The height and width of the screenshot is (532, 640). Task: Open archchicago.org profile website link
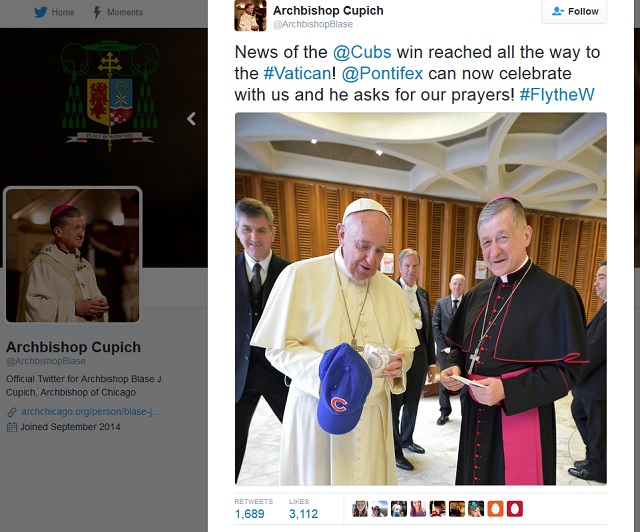pyautogui.click(x=91, y=412)
